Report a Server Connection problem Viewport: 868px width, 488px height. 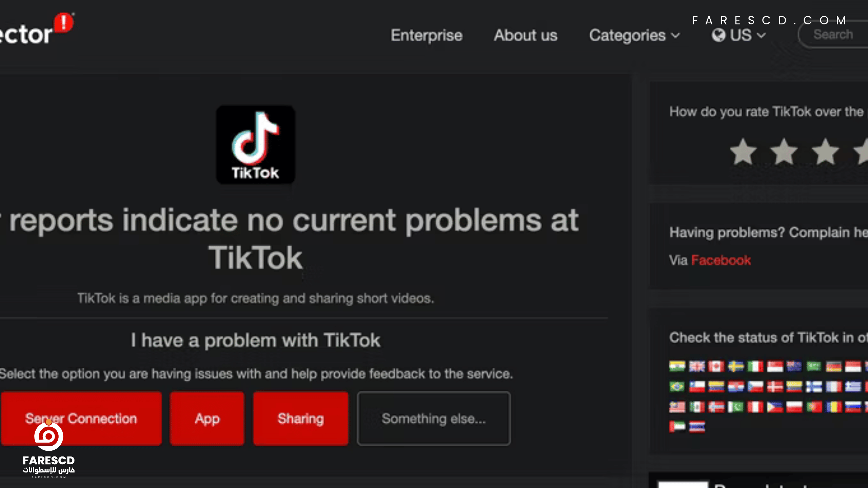(81, 419)
